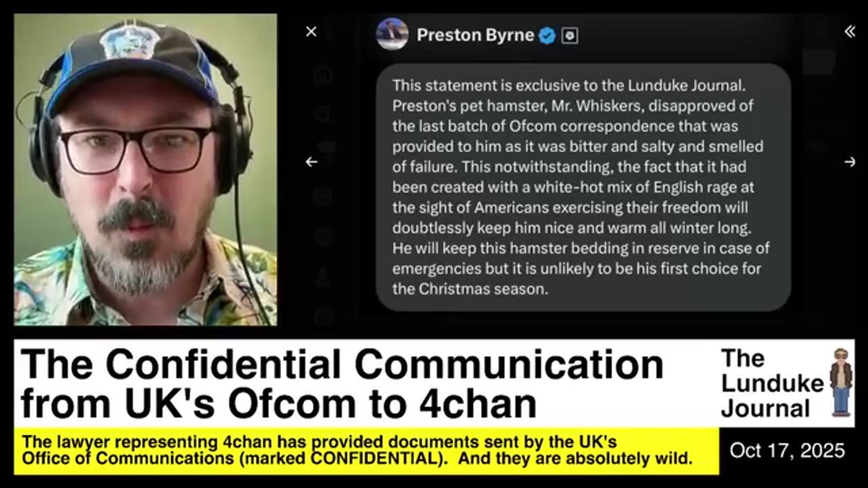Close the image viewer with the X

[311, 32]
